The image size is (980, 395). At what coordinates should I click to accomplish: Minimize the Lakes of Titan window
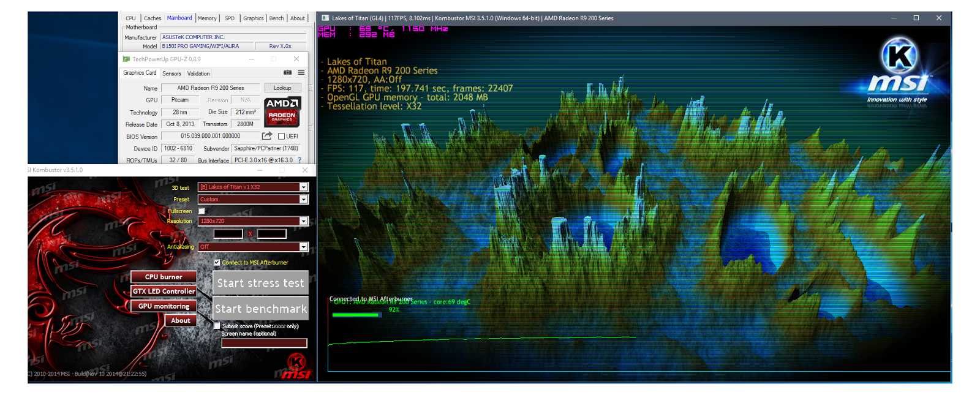894,18
